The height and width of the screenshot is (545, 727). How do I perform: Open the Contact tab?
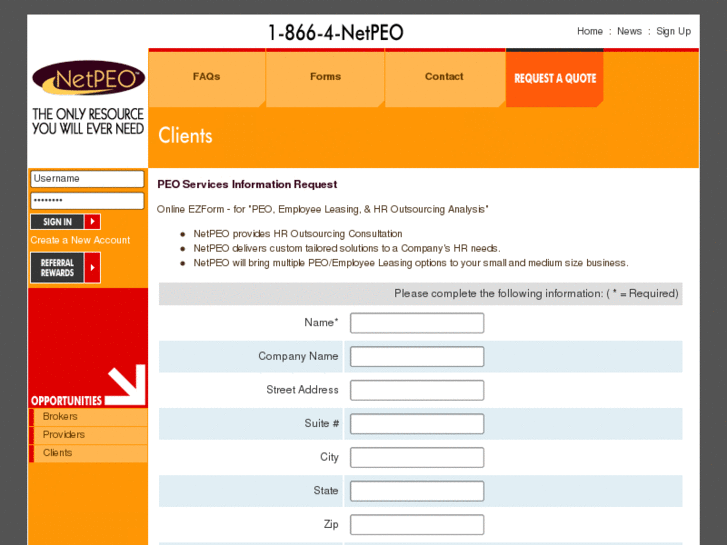[x=444, y=77]
